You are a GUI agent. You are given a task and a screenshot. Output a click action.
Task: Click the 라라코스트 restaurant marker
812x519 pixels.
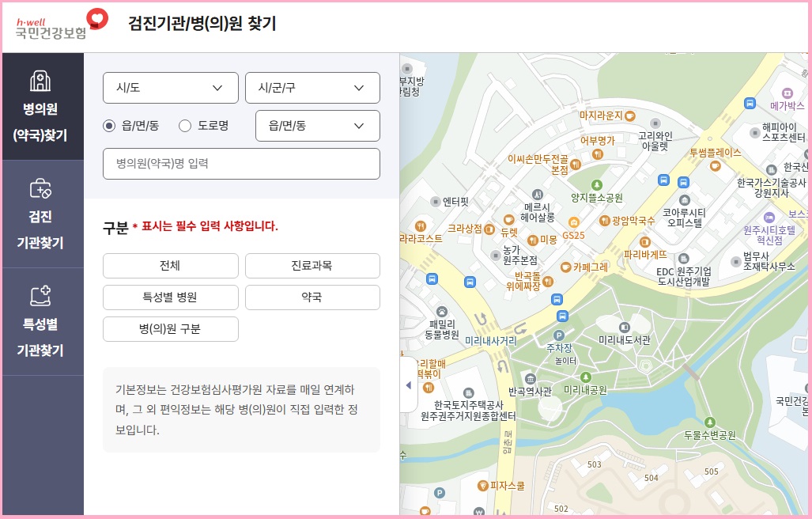pyautogui.click(x=421, y=225)
